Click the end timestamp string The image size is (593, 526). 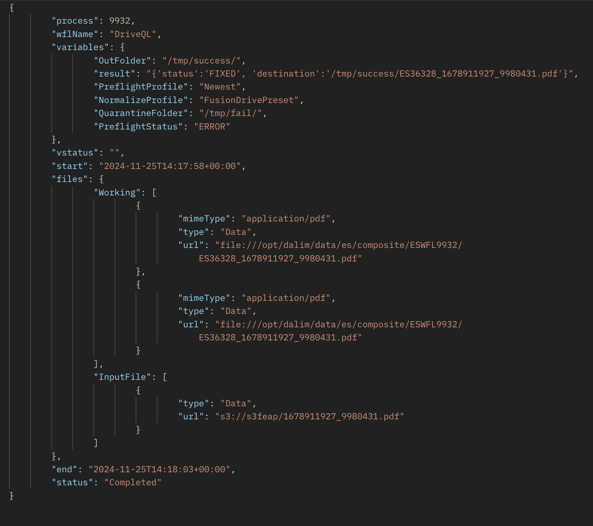tap(159, 470)
